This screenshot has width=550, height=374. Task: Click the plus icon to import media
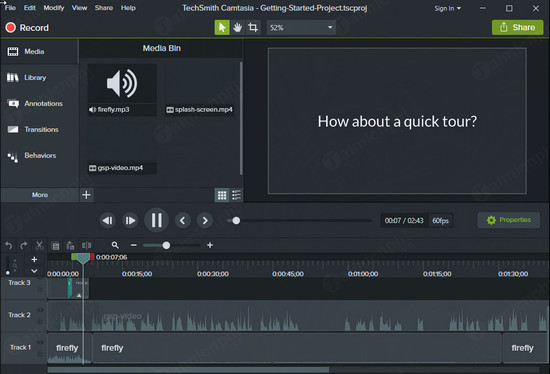[86, 195]
